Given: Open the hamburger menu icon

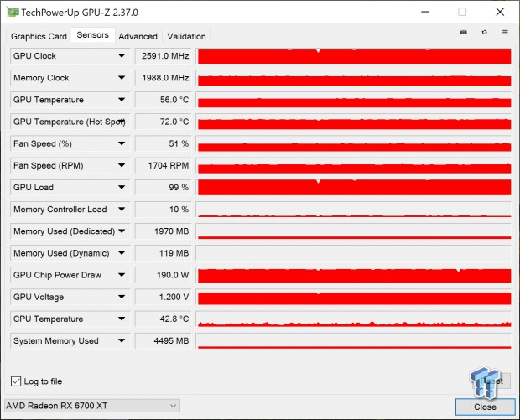Looking at the screenshot, I should [x=505, y=32].
